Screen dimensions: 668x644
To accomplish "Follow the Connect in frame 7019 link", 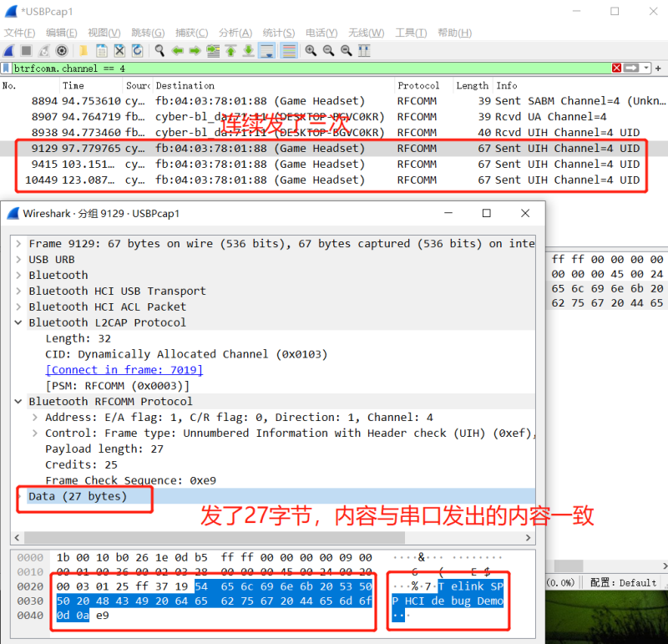I will click(124, 370).
